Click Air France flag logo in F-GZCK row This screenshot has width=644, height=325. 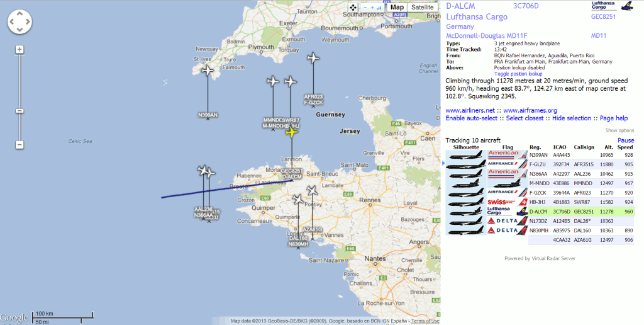(x=508, y=193)
